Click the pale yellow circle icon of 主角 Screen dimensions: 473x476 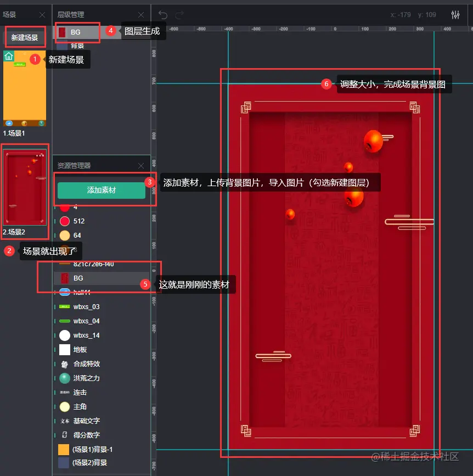(65, 407)
